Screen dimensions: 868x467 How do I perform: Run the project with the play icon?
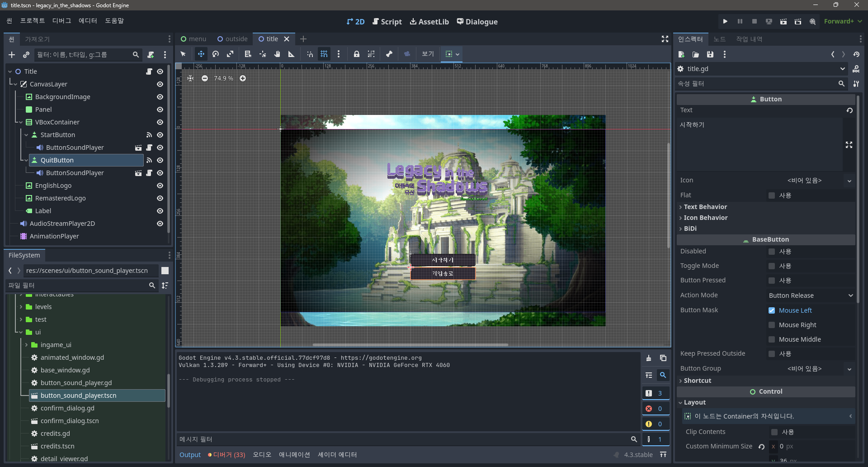pos(725,21)
